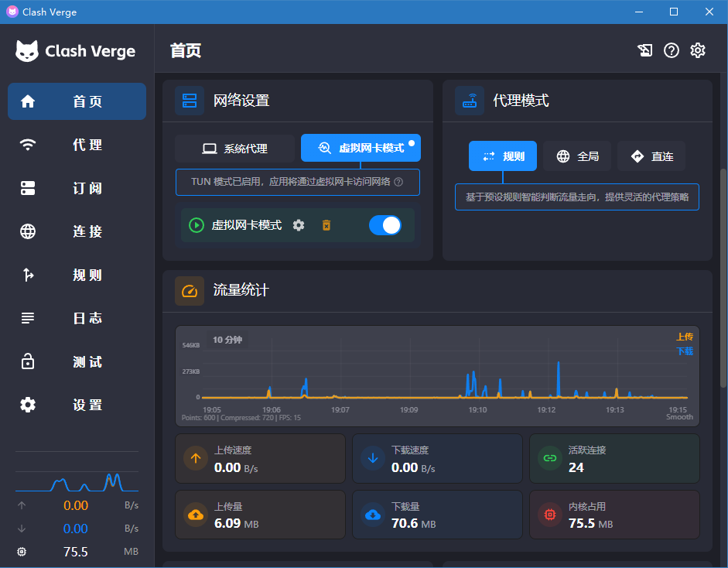Screen dimensions: 728x568
Task: Click the Clash Verge cat logo
Action: click(x=27, y=50)
